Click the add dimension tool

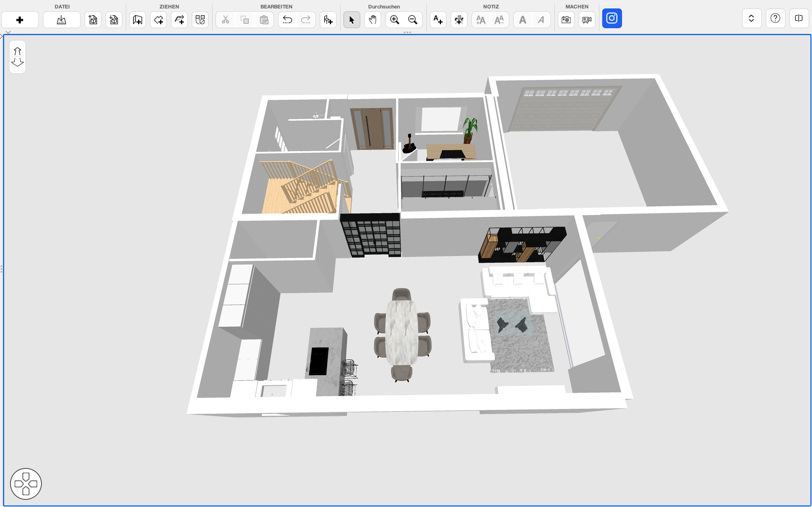point(459,20)
